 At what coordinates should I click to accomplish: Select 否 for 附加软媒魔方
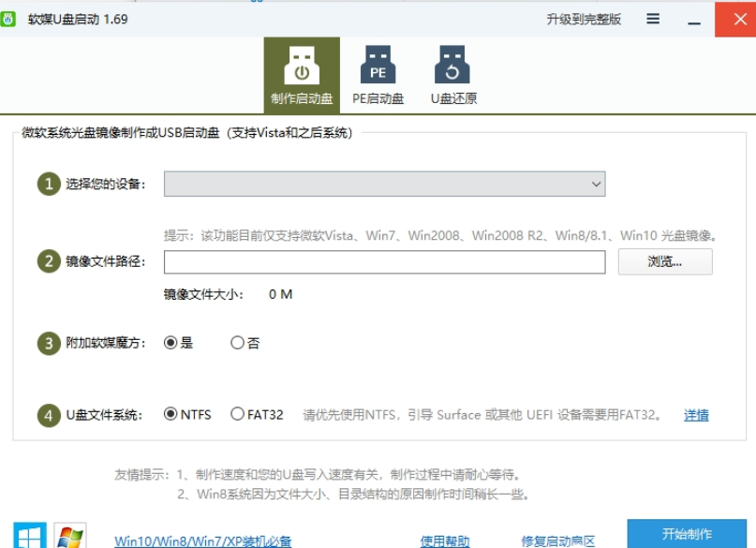[237, 343]
